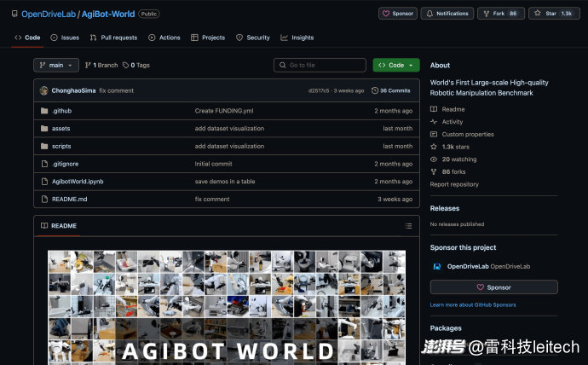Open the AgibotWorld.ipynb file

(78, 182)
